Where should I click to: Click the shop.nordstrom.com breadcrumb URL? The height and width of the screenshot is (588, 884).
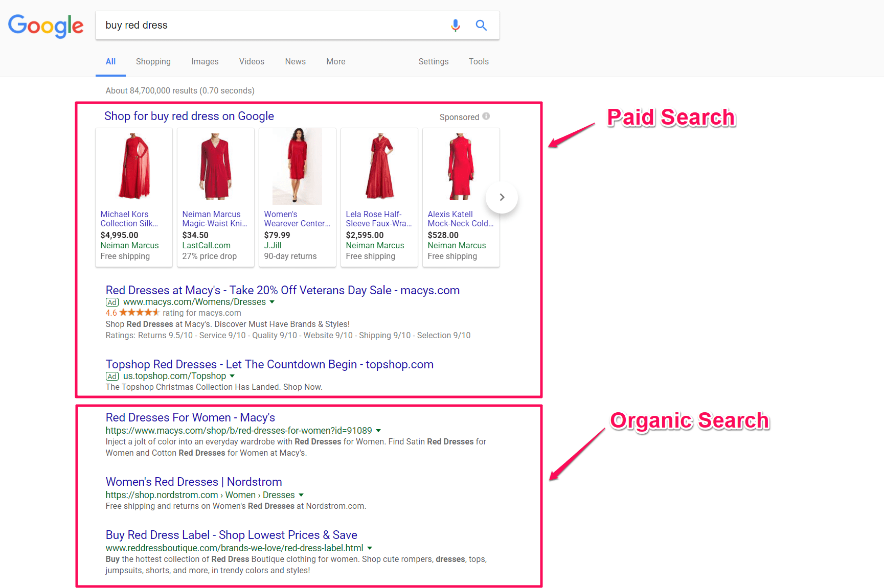[200, 495]
